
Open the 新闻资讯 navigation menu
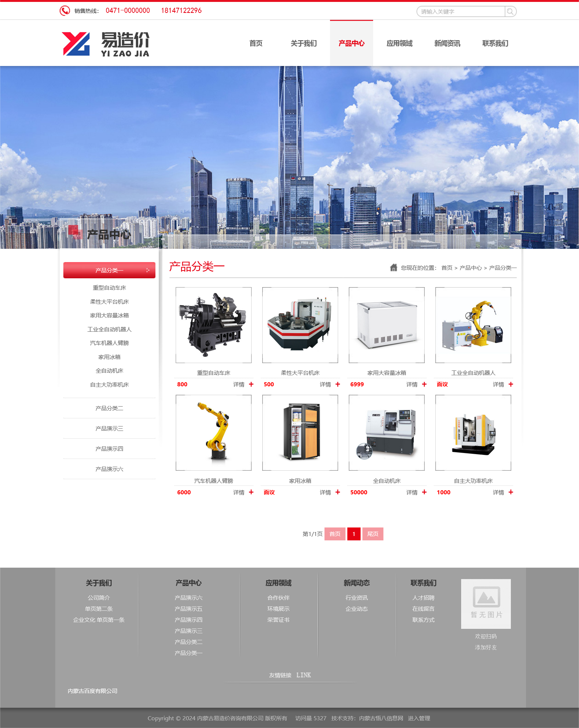[x=447, y=43]
